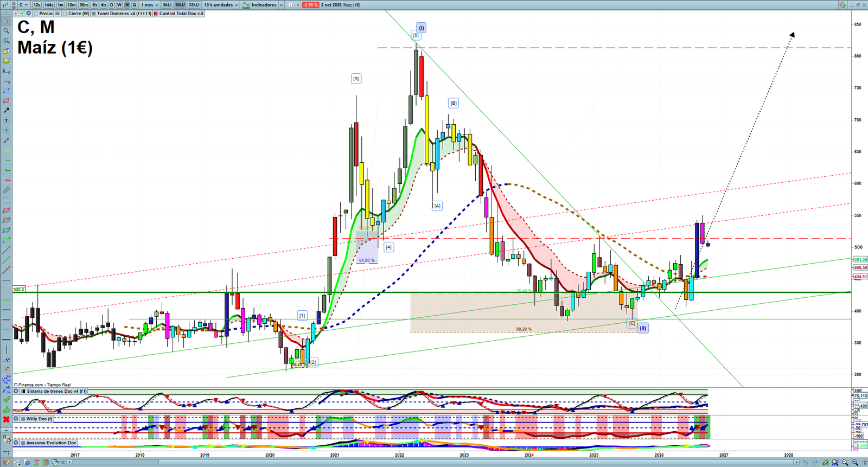Click the horizontal time scrollbar
The height and width of the screenshot is (467, 868).
(434, 463)
